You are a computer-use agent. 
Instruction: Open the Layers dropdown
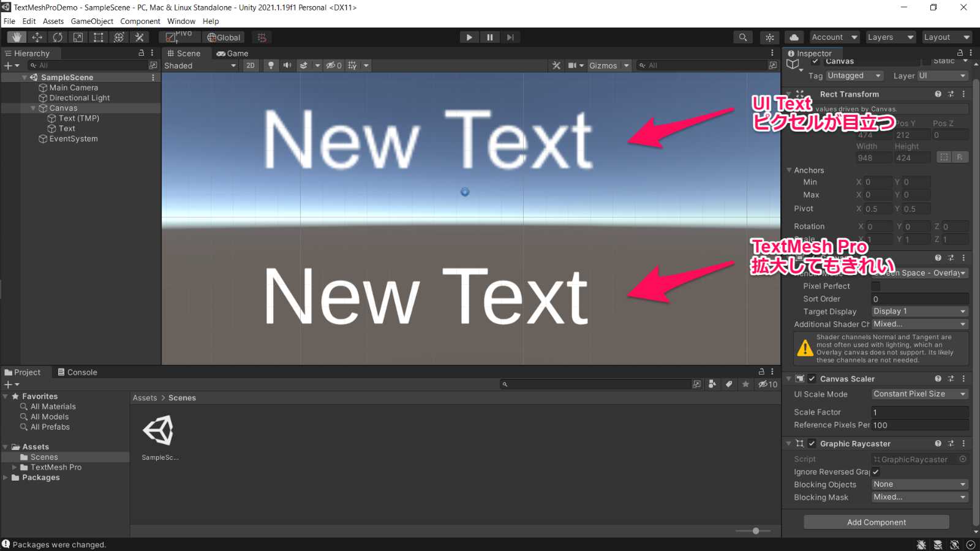[x=891, y=37]
